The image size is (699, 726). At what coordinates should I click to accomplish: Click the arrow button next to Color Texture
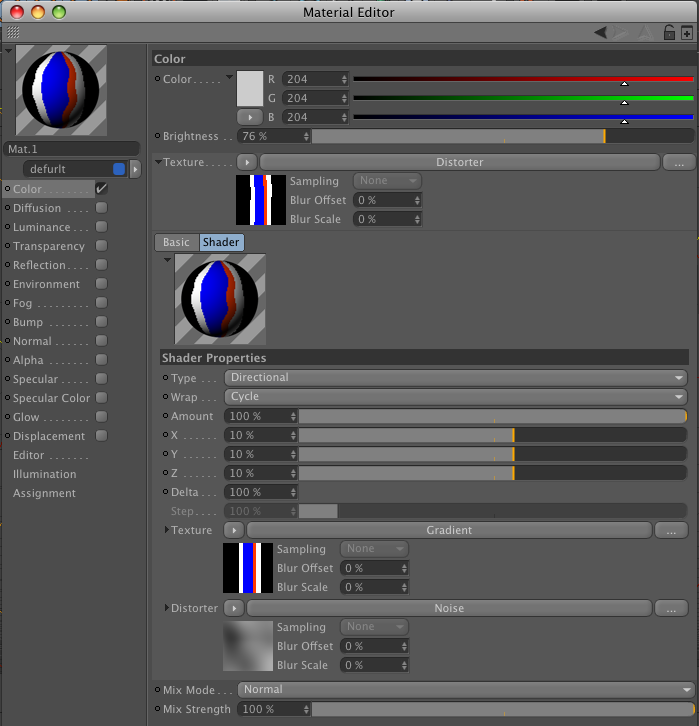pos(246,162)
